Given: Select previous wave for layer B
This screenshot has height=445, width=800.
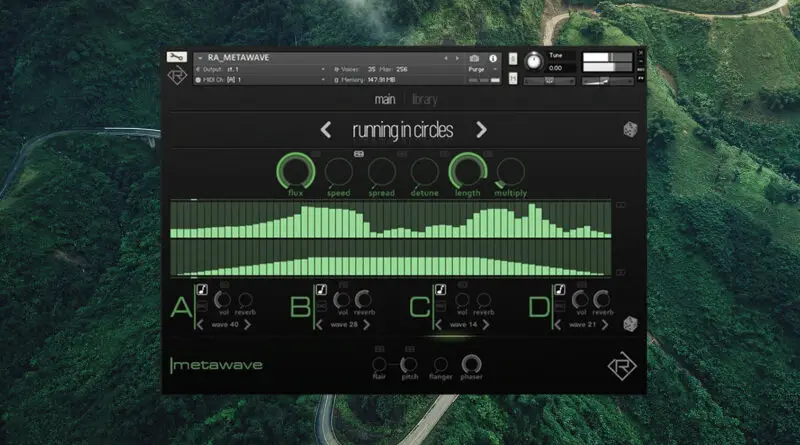Looking at the screenshot, I should (x=319, y=325).
